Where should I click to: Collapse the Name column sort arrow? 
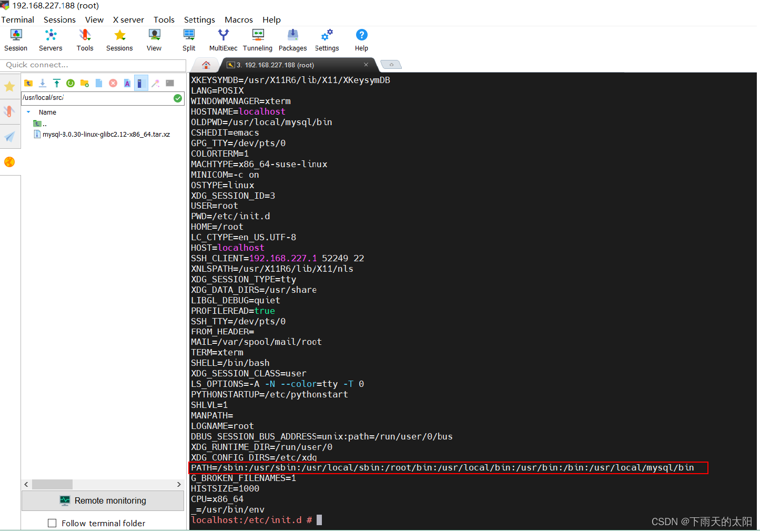coord(28,112)
